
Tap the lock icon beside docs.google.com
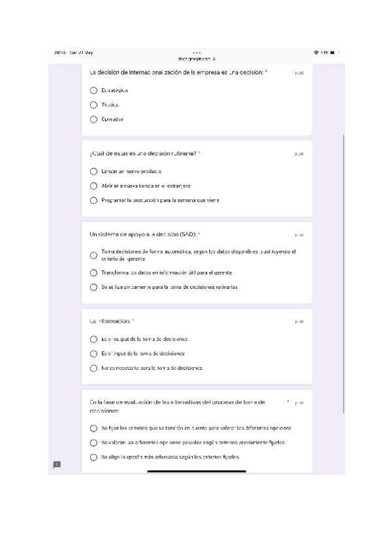click(x=214, y=59)
